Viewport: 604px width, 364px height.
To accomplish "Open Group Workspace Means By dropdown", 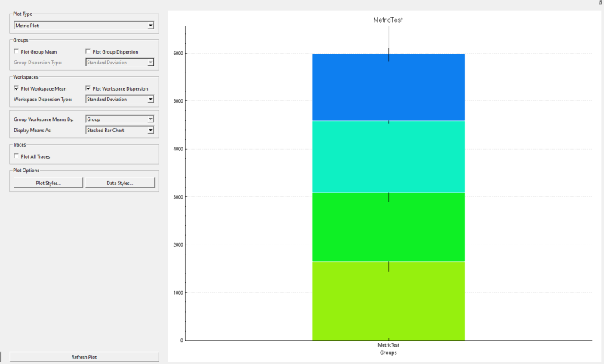I will [x=119, y=119].
